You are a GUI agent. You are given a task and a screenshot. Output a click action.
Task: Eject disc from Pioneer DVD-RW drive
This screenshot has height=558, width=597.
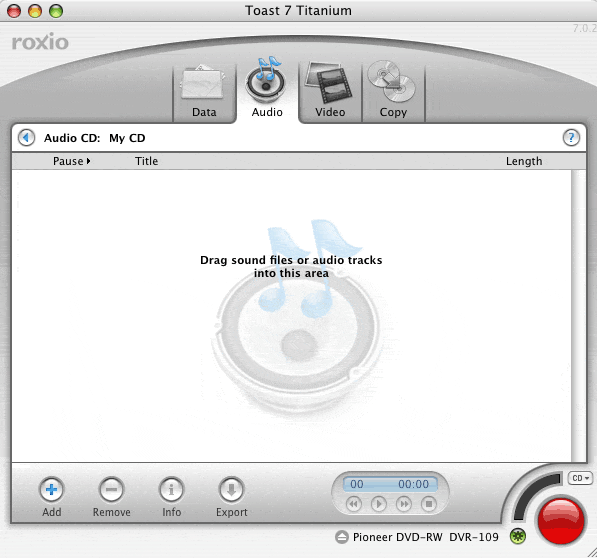342,537
